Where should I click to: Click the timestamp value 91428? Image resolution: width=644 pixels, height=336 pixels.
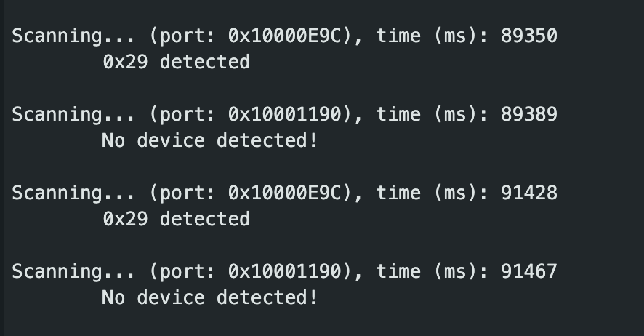(x=529, y=193)
